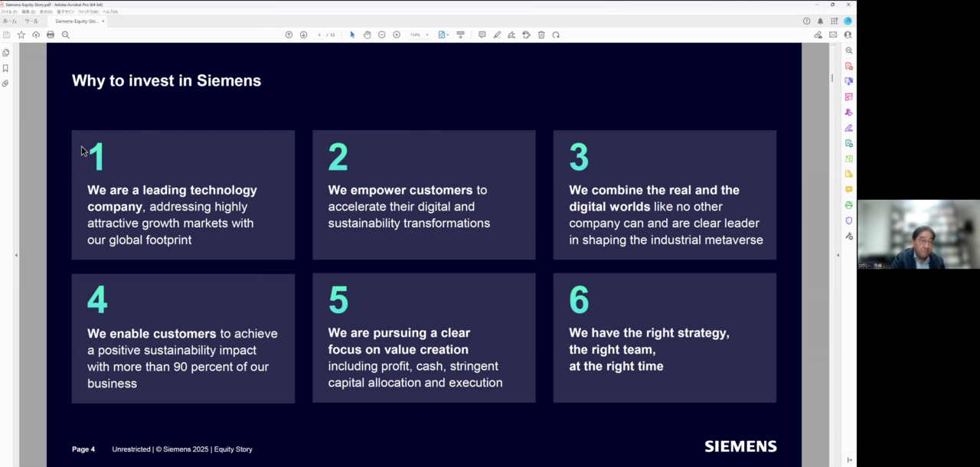
Task: Open the account profile avatar
Action: click(x=848, y=21)
